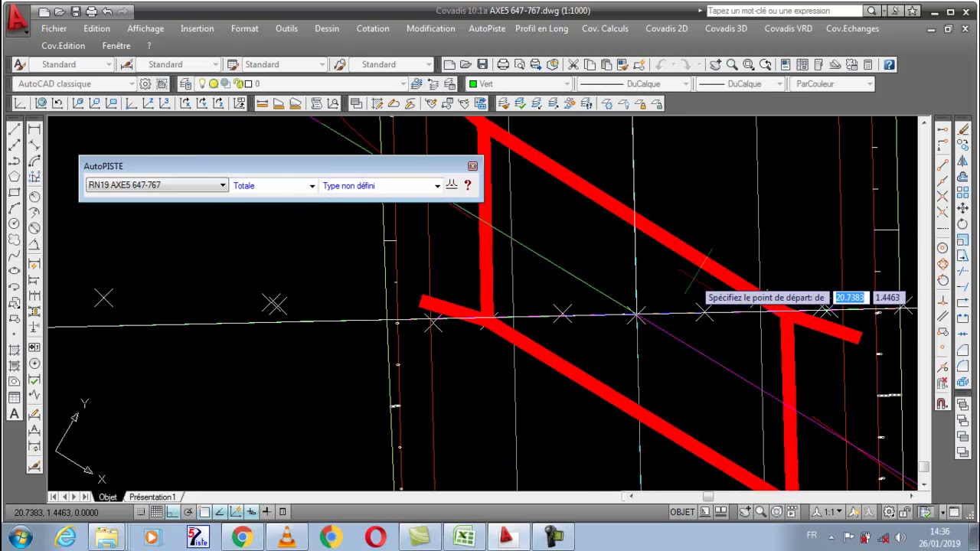This screenshot has width=980, height=551.
Task: Click the coordinates readout in status bar
Action: coord(57,513)
